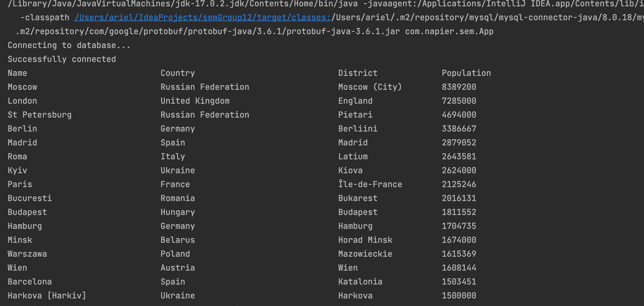Click Berliini district text

coord(358,129)
